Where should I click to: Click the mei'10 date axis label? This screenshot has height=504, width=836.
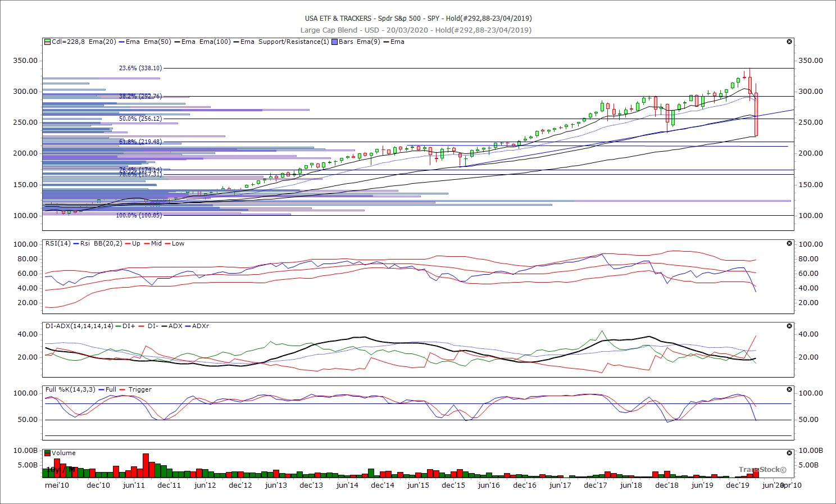point(57,485)
